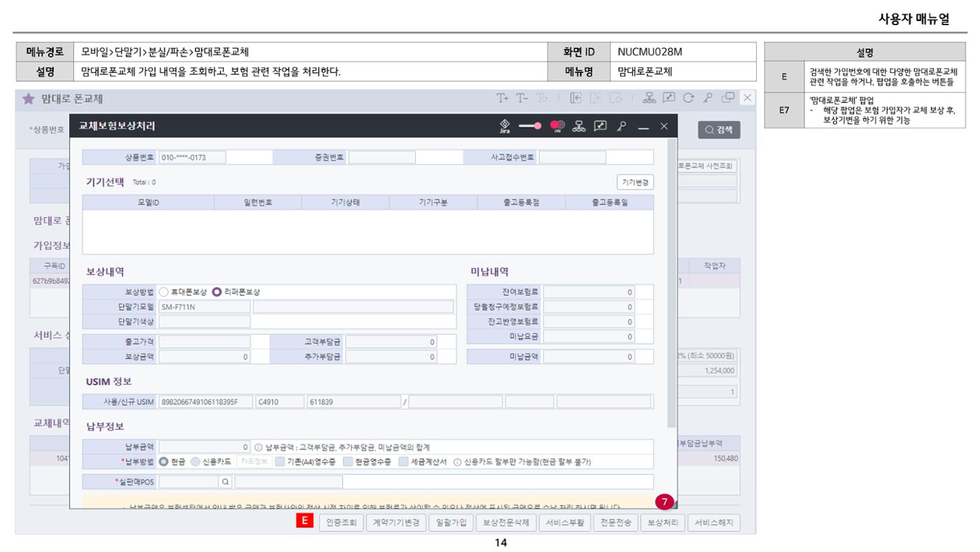Viewport: 980px width, 552px height.
Task: Click the 일련번호 column header
Action: coord(258,202)
